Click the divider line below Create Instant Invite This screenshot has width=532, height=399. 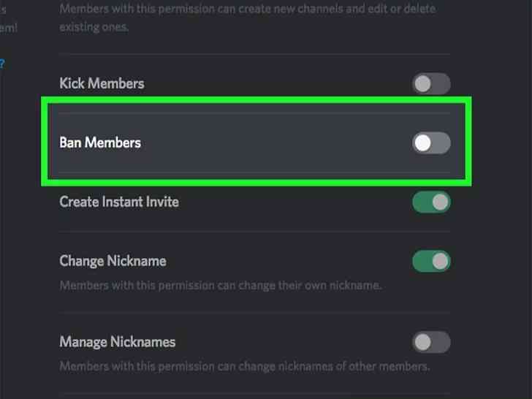(254, 232)
